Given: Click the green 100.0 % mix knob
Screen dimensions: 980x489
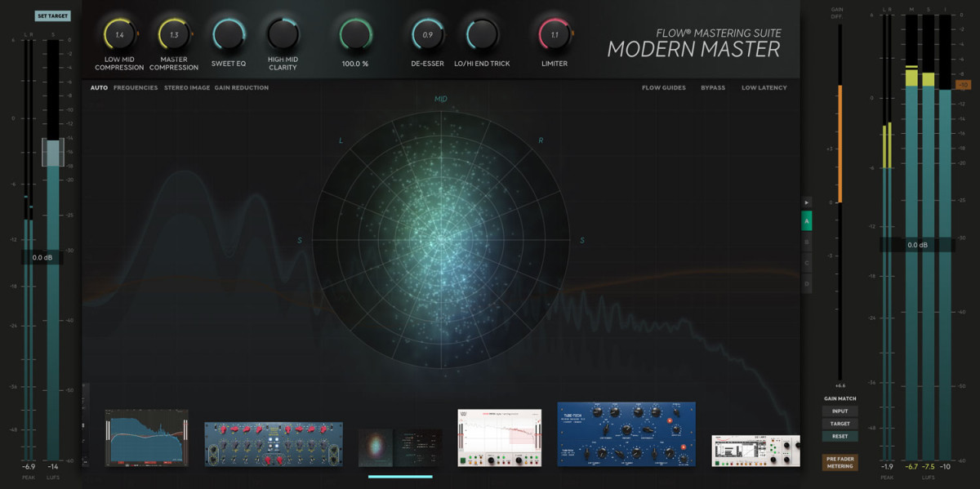Looking at the screenshot, I should click(x=356, y=34).
